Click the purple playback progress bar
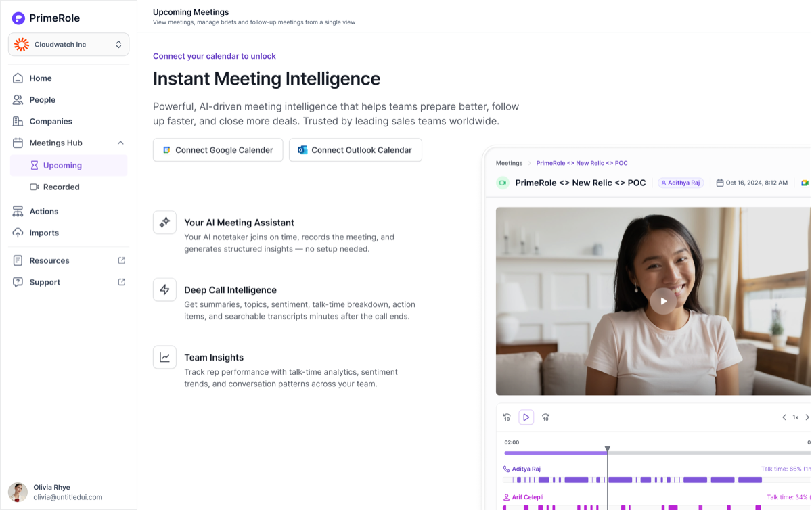This screenshot has width=812, height=510. 556,453
